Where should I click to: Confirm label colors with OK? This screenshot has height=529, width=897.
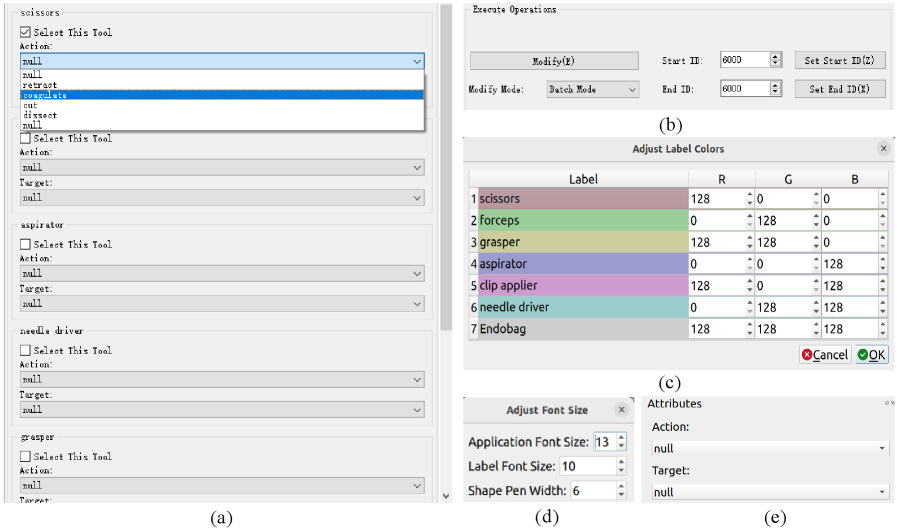(x=871, y=354)
